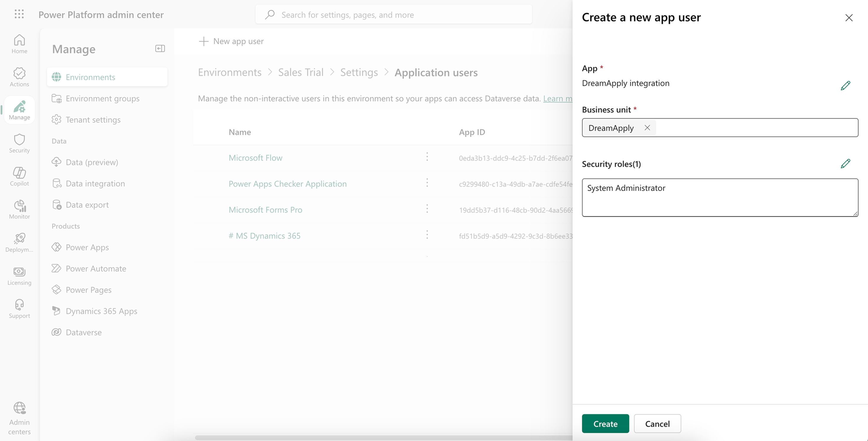Click New app user command
The width and height of the screenshot is (868, 441).
(x=231, y=41)
